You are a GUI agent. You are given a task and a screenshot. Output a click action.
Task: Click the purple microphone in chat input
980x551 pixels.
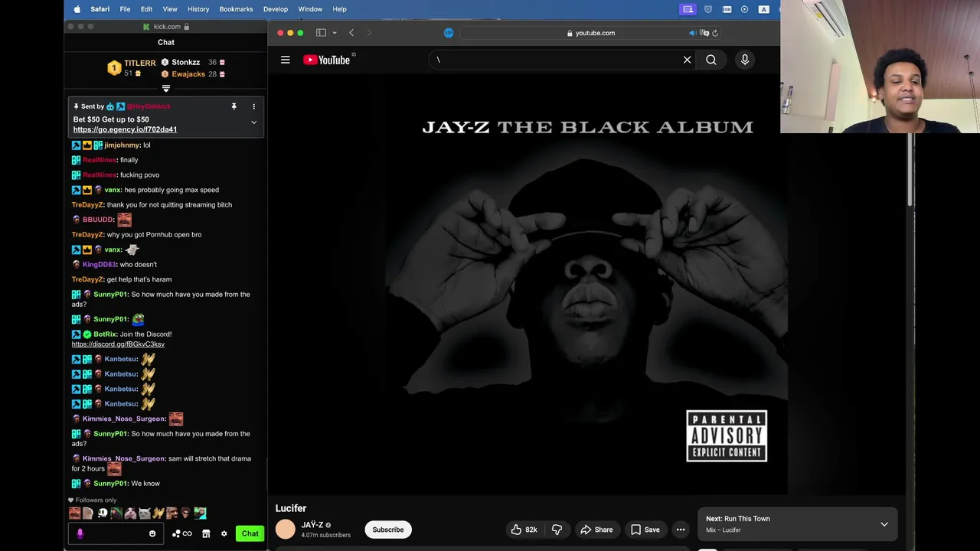pos(80,533)
